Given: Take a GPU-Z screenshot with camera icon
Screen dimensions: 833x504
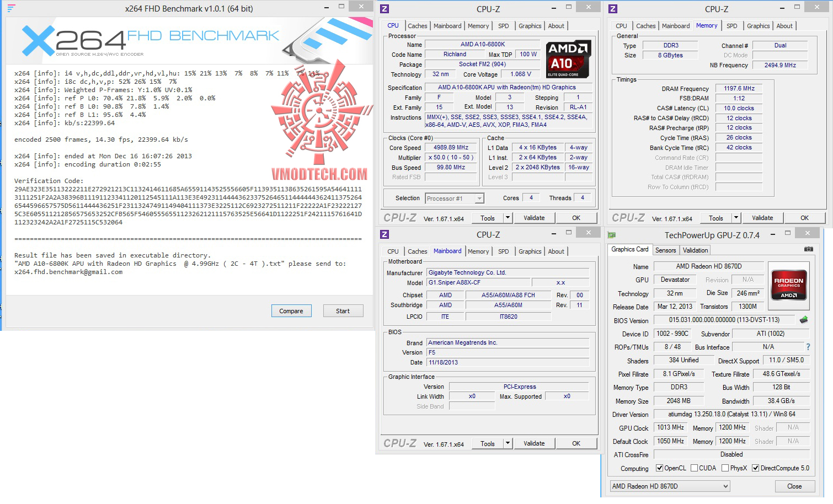Looking at the screenshot, I should tap(808, 249).
